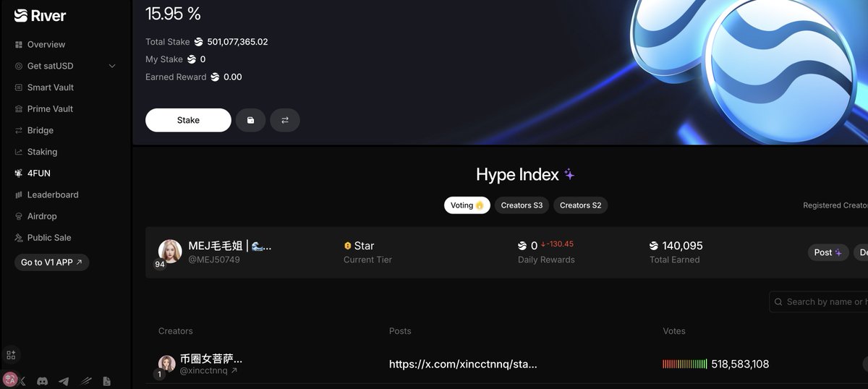Open @xincctnnq profile link
Image resolution: width=868 pixels, height=389 pixels.
pyautogui.click(x=208, y=371)
